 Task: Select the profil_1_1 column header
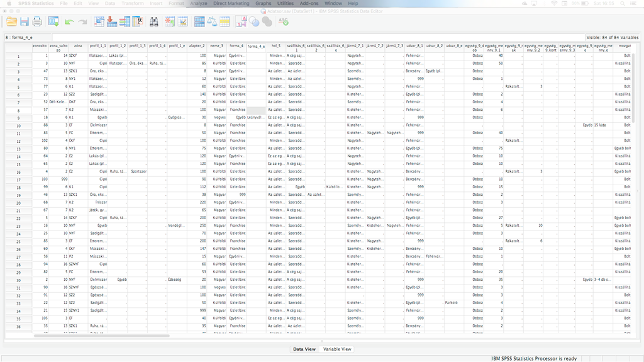(97, 48)
